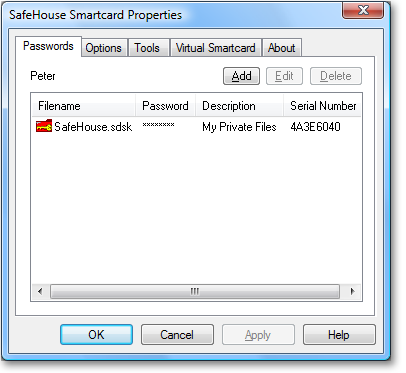Click the Apply button
Image resolution: width=406 pixels, height=373 pixels.
[x=258, y=334]
